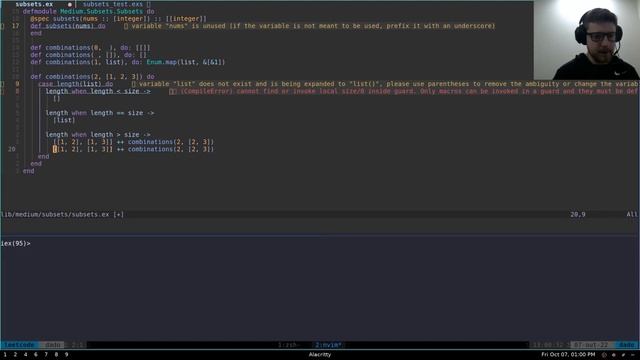Switch to workspace 7
This screenshot has height=360, width=640.
[x=46, y=355]
